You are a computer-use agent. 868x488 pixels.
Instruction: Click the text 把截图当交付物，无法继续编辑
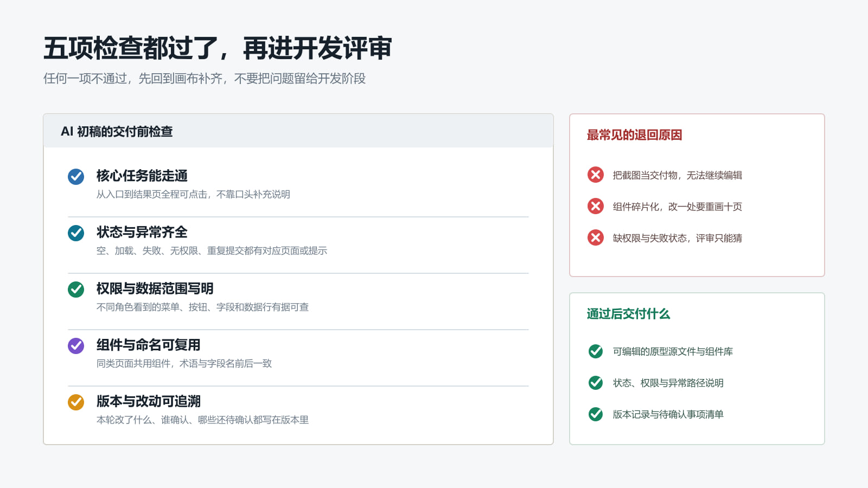tap(678, 175)
